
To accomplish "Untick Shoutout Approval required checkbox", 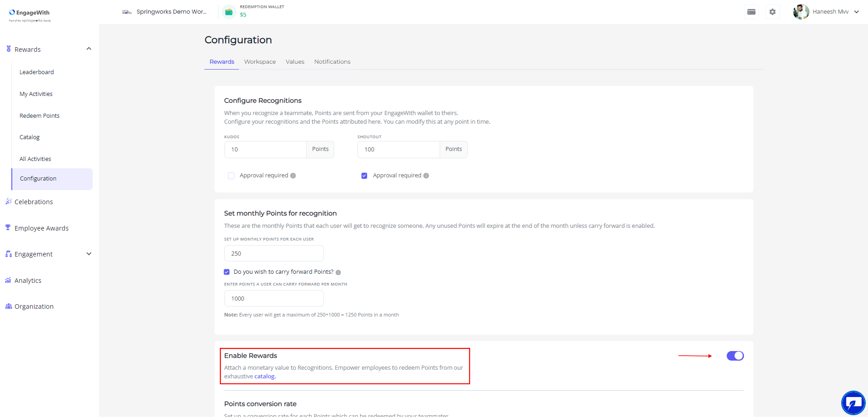I will (364, 176).
